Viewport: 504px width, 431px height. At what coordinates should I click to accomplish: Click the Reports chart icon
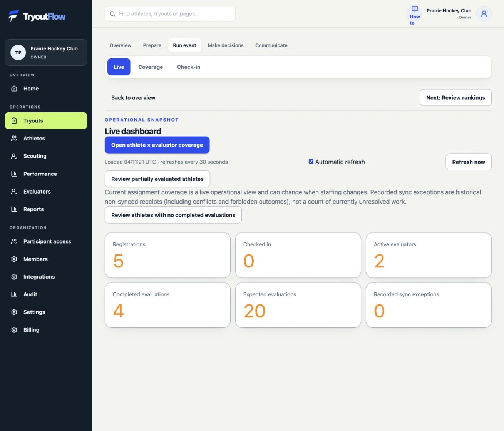pyautogui.click(x=14, y=209)
